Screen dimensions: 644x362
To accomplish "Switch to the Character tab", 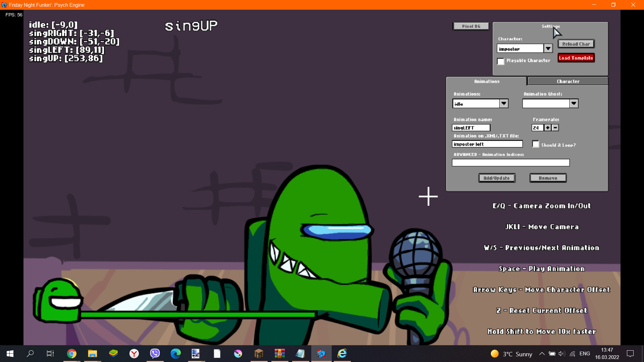I will point(568,81).
